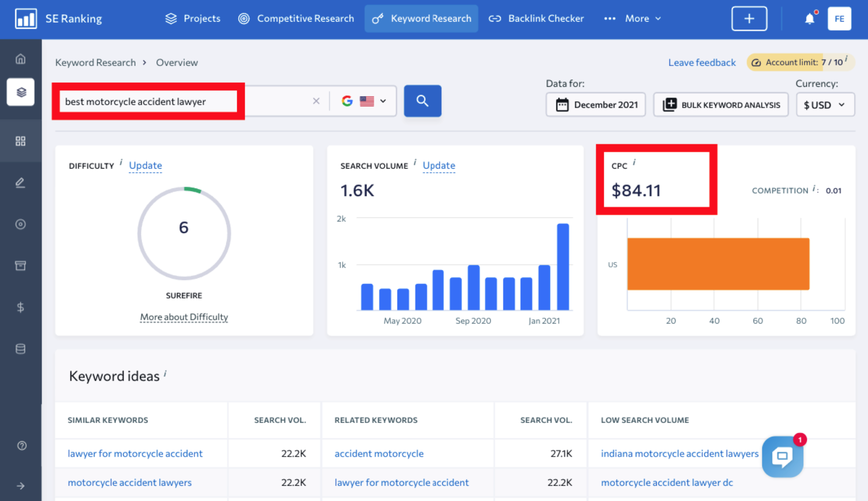Image resolution: width=868 pixels, height=501 pixels.
Task: Click the More about Difficulty expander
Action: pyautogui.click(x=184, y=317)
